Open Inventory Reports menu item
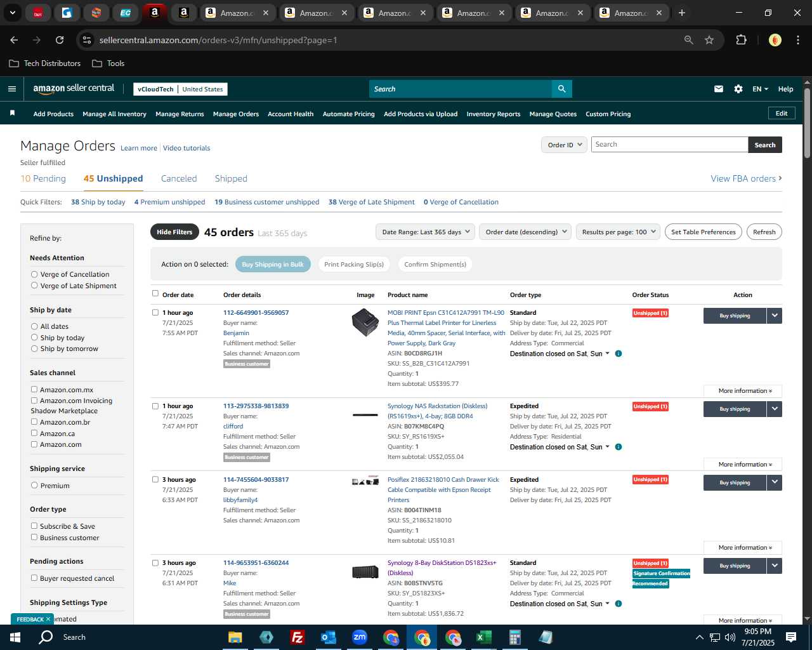Image resolution: width=812 pixels, height=650 pixels. click(x=493, y=114)
